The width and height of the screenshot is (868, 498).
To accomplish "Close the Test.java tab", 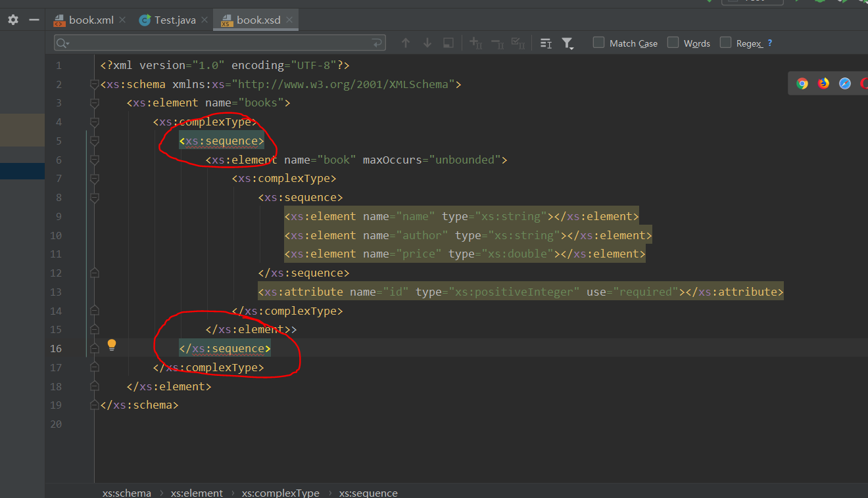I will [x=205, y=20].
